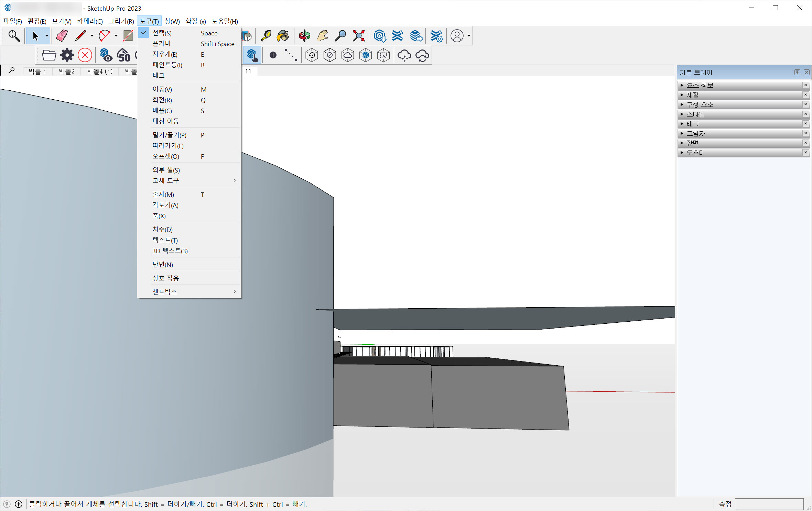This screenshot has width=812, height=511.
Task: Select the Paint Bucket toolbar icon
Action: coord(283,36)
